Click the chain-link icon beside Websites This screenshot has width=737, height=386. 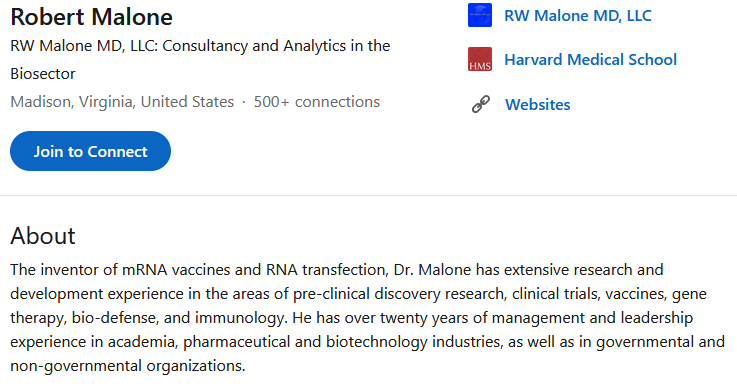480,104
